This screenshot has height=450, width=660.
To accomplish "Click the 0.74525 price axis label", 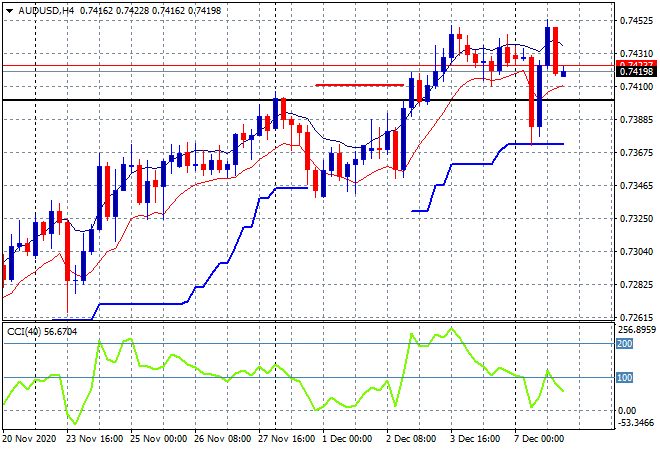I will point(636,21).
